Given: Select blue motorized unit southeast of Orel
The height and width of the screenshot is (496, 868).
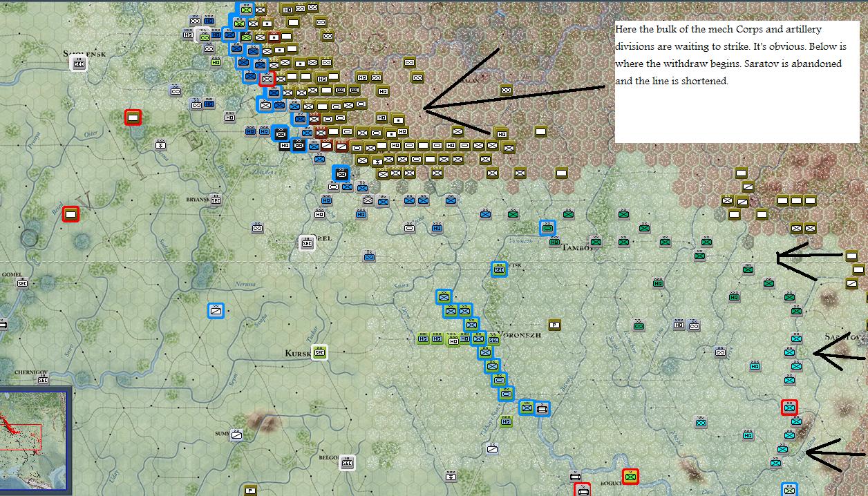Looking at the screenshot, I should point(369,257).
